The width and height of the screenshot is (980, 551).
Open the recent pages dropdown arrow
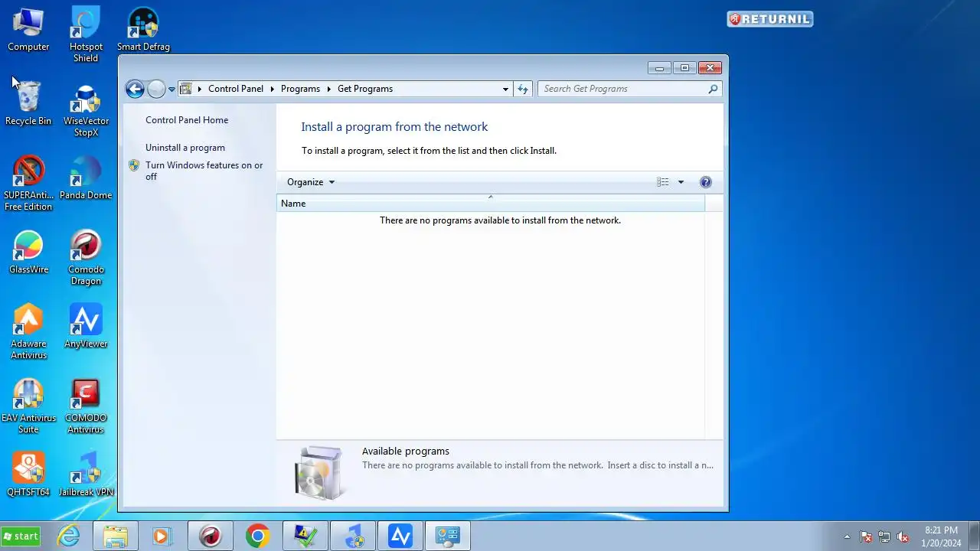point(172,90)
